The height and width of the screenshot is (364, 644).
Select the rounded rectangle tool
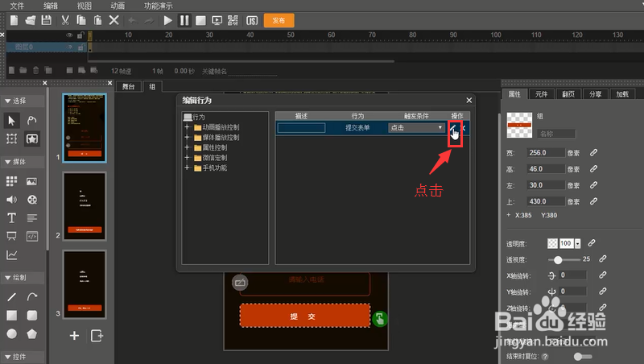click(31, 315)
